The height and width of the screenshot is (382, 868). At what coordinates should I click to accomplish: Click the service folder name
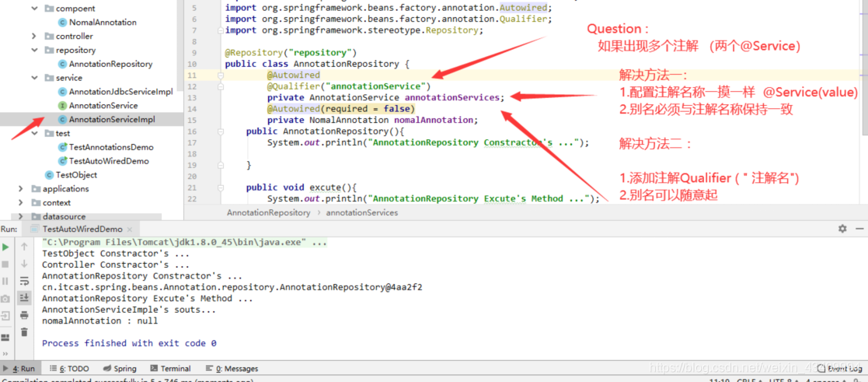[x=68, y=78]
